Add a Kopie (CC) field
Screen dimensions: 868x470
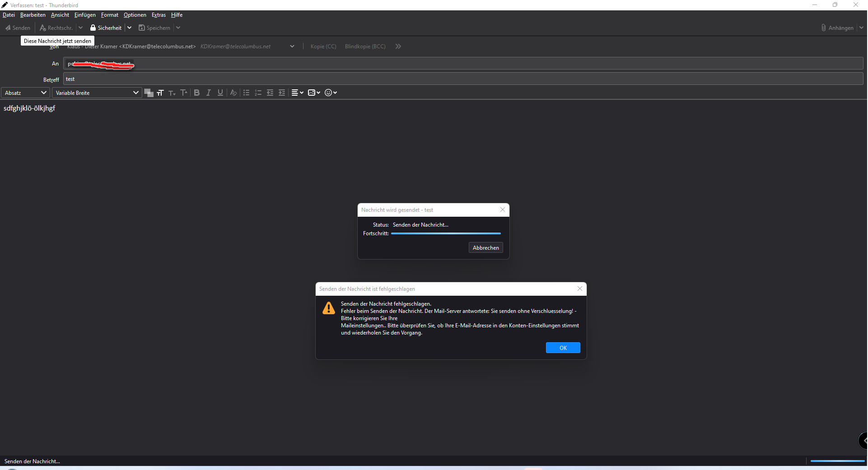(323, 47)
